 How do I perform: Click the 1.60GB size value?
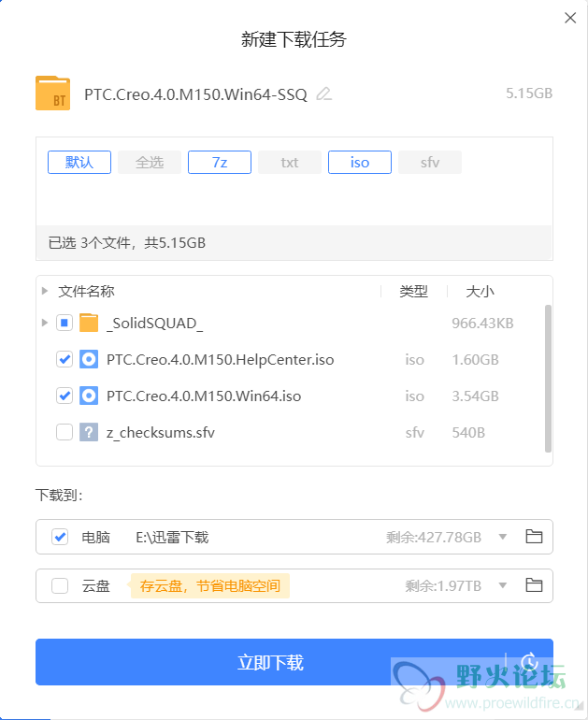pos(475,360)
